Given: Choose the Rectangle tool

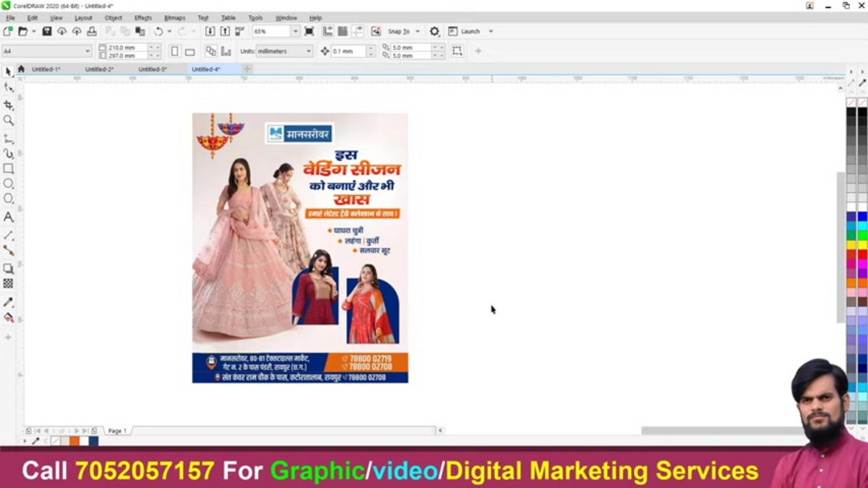Looking at the screenshot, I should [x=8, y=169].
